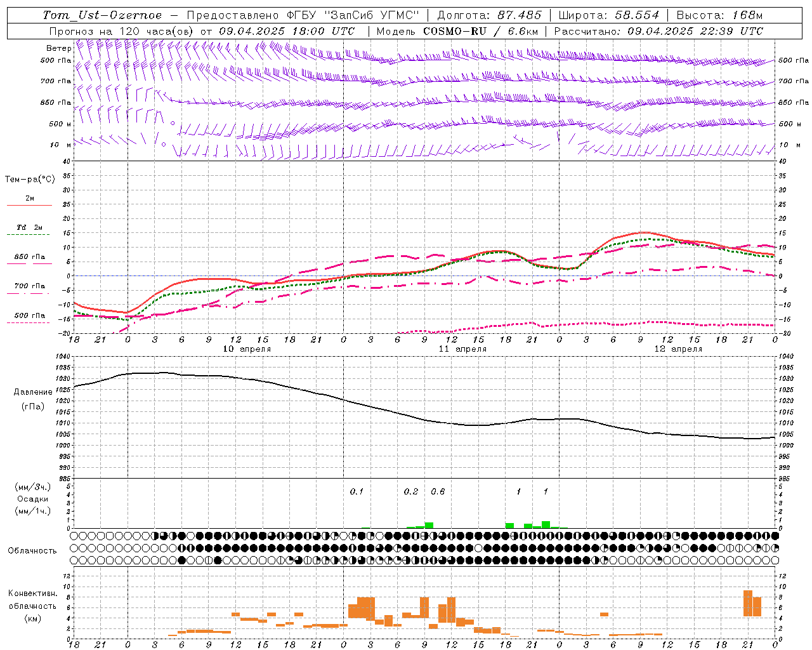Click the (мм/1ч.) unit label
The height and width of the screenshot is (650, 812).
[33, 511]
